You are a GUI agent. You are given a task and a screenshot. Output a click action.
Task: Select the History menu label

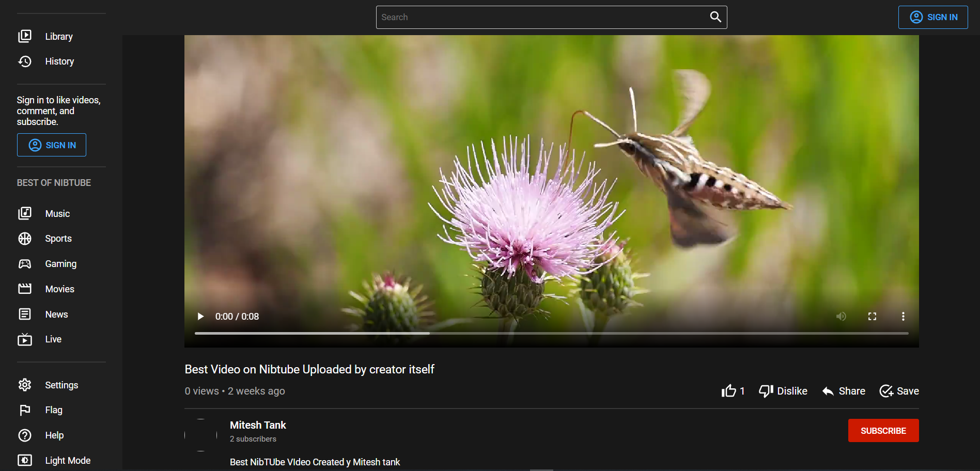tap(59, 61)
